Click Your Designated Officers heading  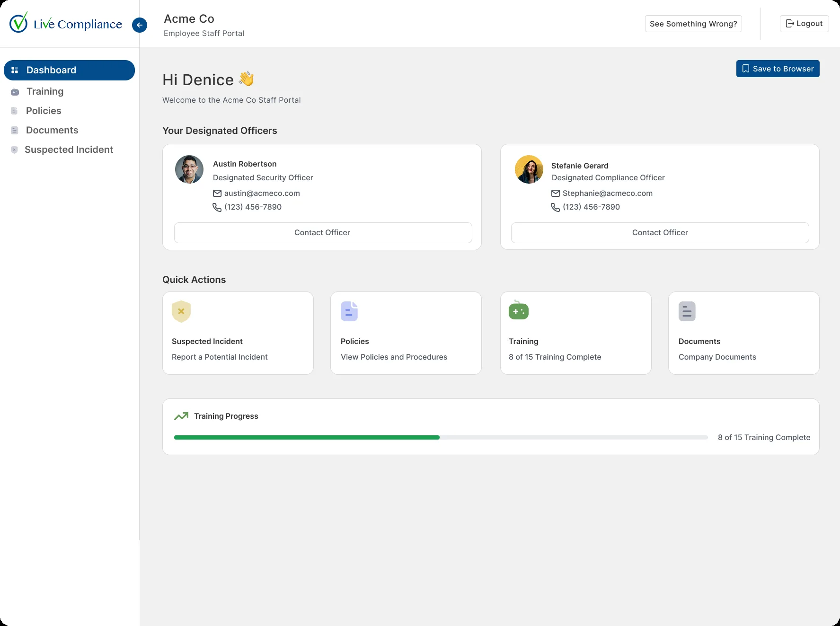220,131
